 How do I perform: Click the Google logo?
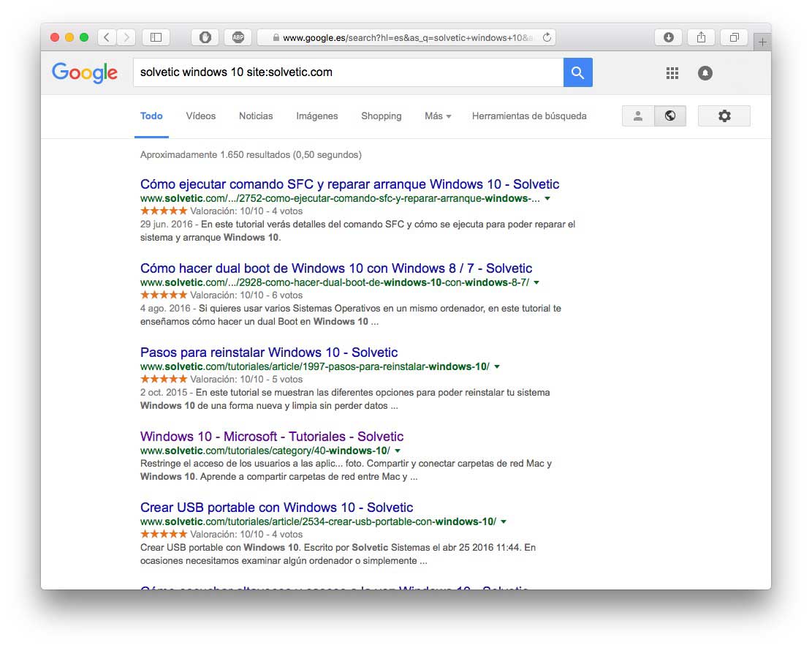pos(85,73)
